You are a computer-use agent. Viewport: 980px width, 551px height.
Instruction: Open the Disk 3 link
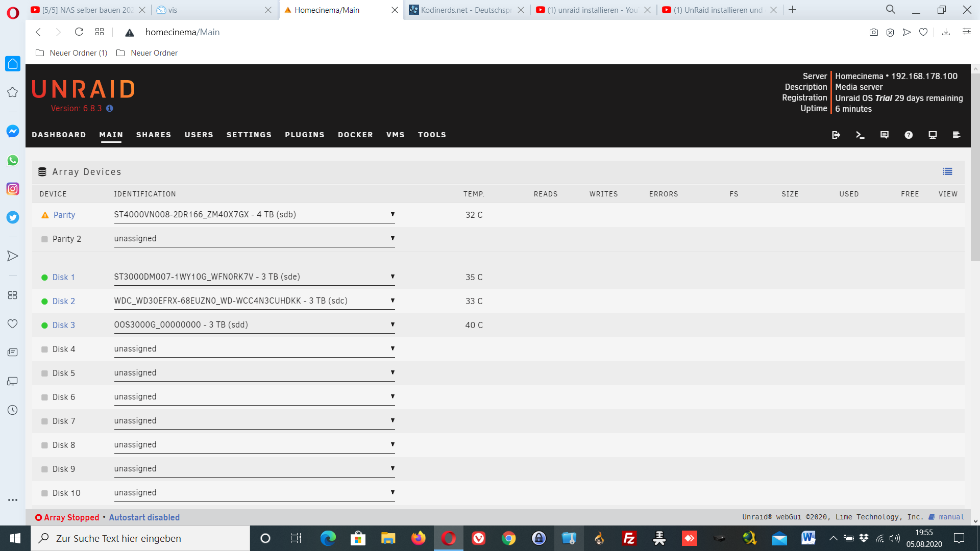tap(64, 325)
